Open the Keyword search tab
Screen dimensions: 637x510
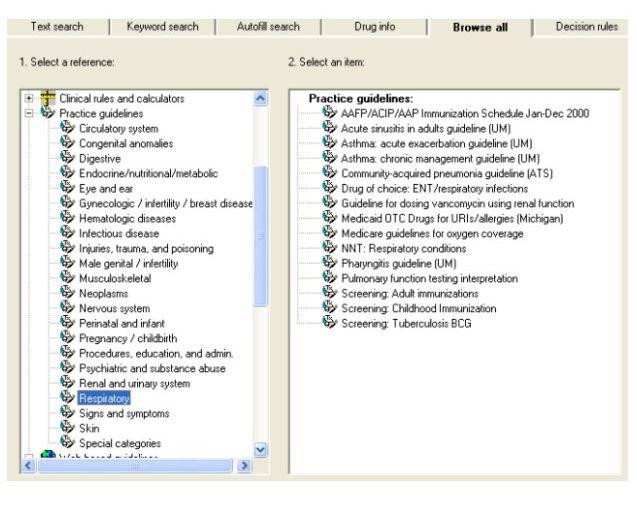162,27
